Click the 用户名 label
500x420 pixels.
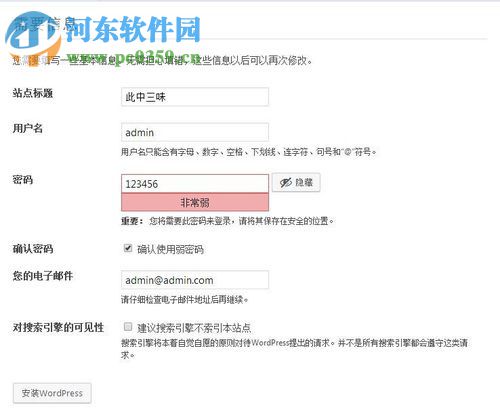coord(28,128)
